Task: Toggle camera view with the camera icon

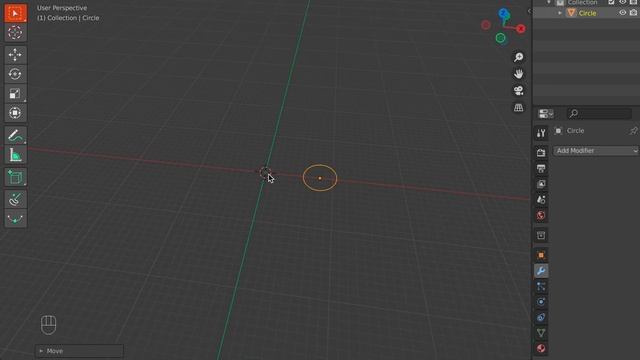Action: pos(518,91)
